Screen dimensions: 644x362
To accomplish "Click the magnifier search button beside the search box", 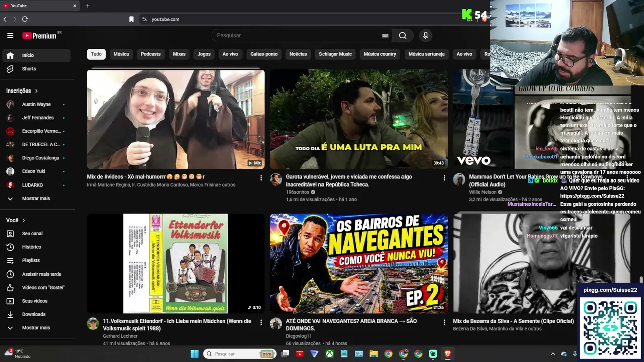I will point(403,35).
